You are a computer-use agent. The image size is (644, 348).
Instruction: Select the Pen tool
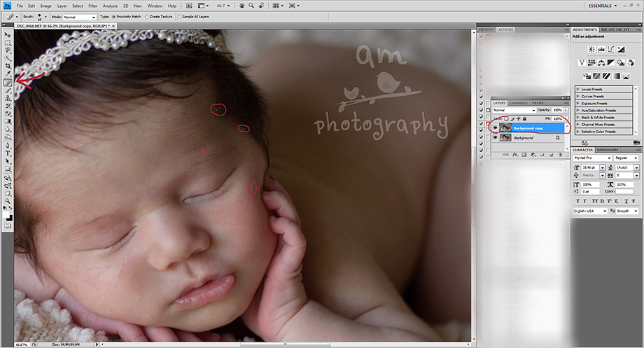click(8, 146)
